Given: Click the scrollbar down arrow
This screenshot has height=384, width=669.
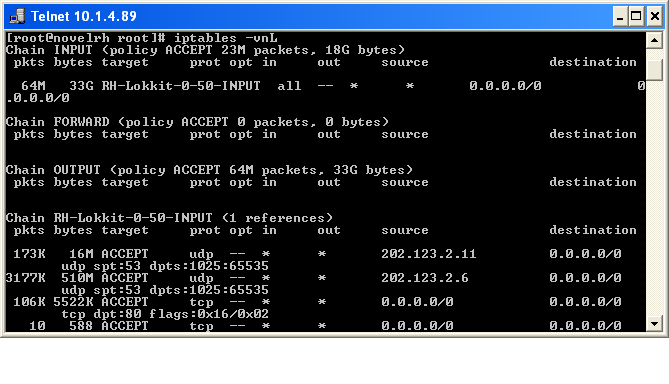Looking at the screenshot, I should 654,323.
